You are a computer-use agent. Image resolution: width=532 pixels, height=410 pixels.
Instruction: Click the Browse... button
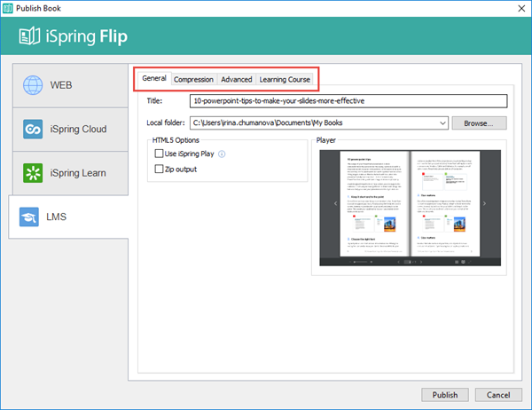(479, 123)
